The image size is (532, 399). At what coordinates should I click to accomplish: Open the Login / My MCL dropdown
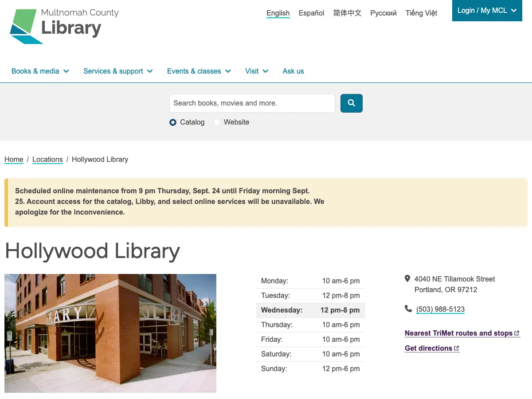click(x=487, y=11)
